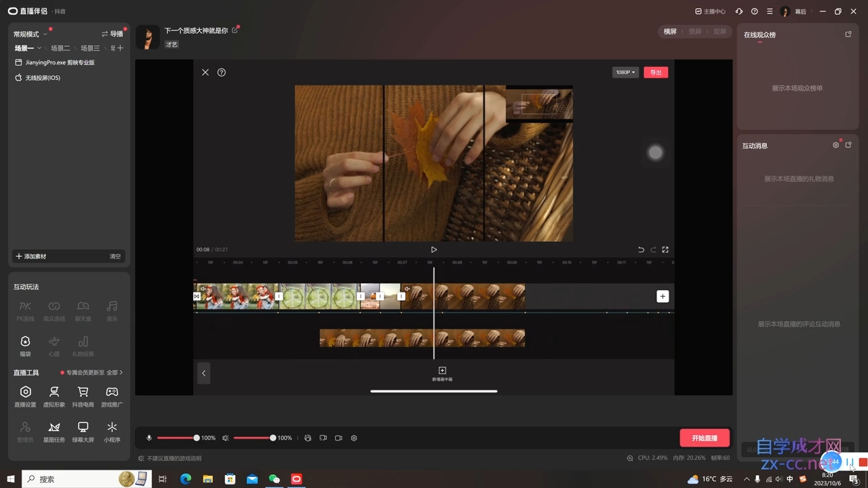Expand 全部 to show all live tools

[115, 373]
